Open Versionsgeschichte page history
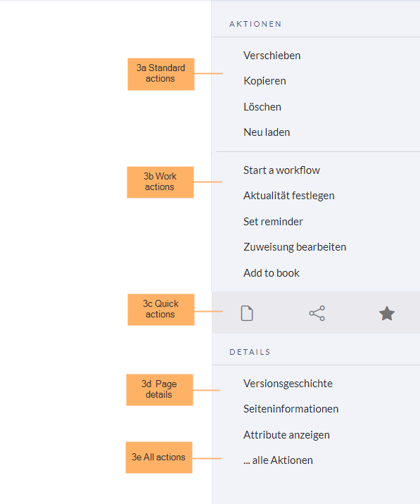The image size is (420, 504). click(x=288, y=384)
